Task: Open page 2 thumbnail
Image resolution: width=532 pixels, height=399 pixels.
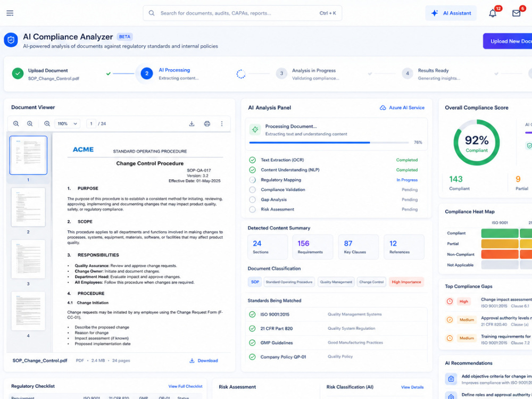Action: pyautogui.click(x=28, y=207)
